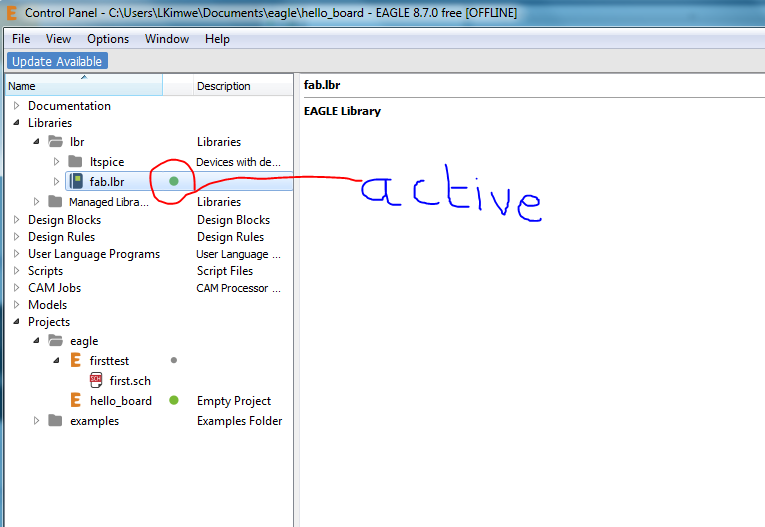Collapse the lbr folder node

click(37, 142)
